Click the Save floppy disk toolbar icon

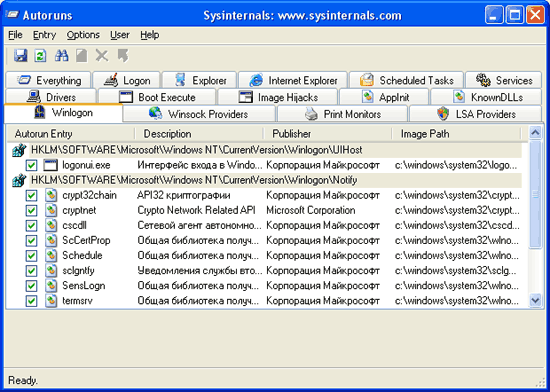[20, 56]
